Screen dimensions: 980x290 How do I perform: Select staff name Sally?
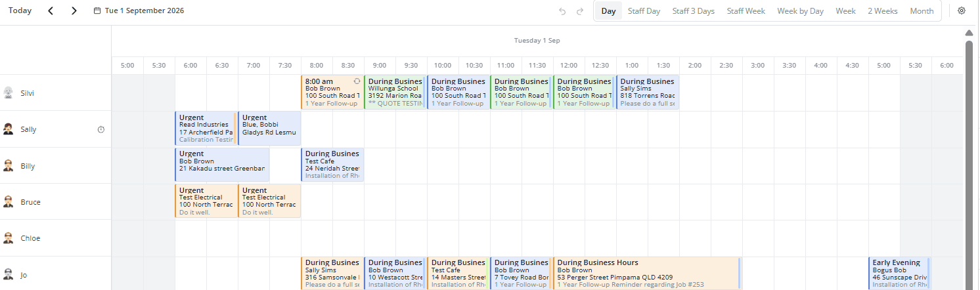pyautogui.click(x=28, y=129)
